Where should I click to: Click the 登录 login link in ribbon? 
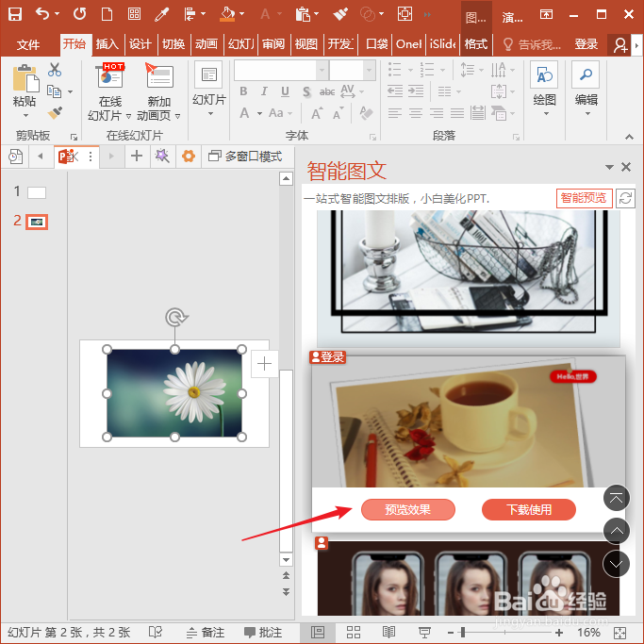pyautogui.click(x=586, y=44)
